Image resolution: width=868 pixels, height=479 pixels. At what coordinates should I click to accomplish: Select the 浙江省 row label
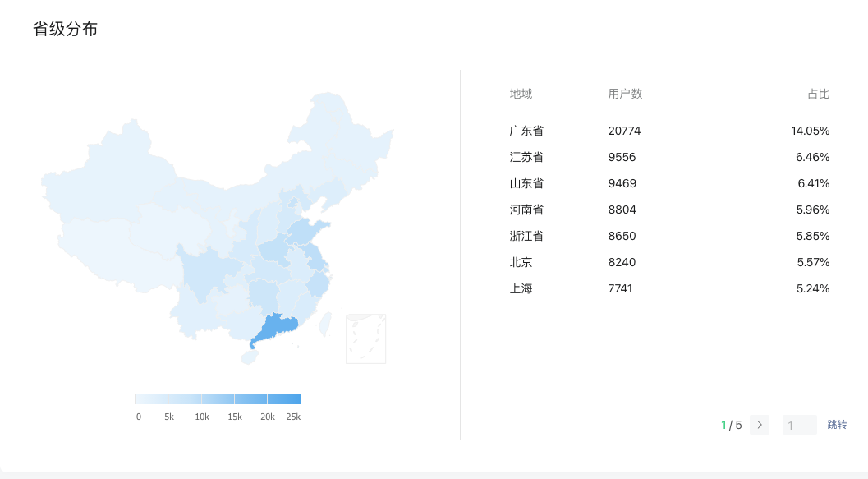(526, 236)
